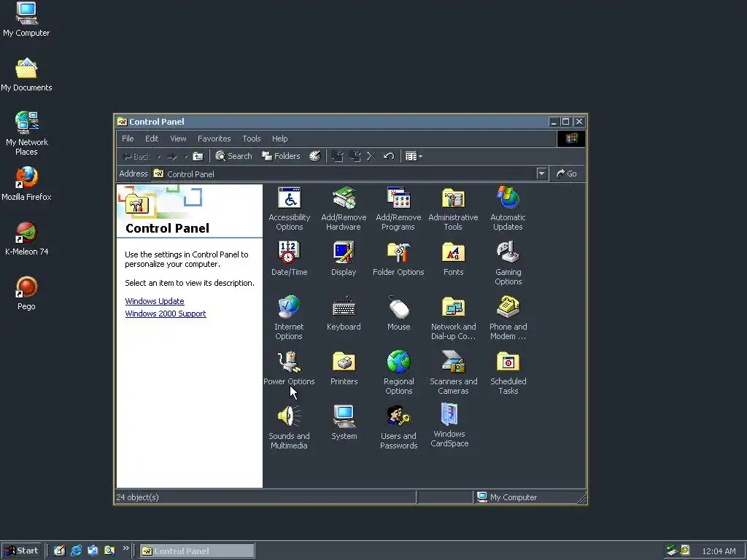The width and height of the screenshot is (747, 560).
Task: Click Control Panel taskbar button
Action: pyautogui.click(x=197, y=551)
